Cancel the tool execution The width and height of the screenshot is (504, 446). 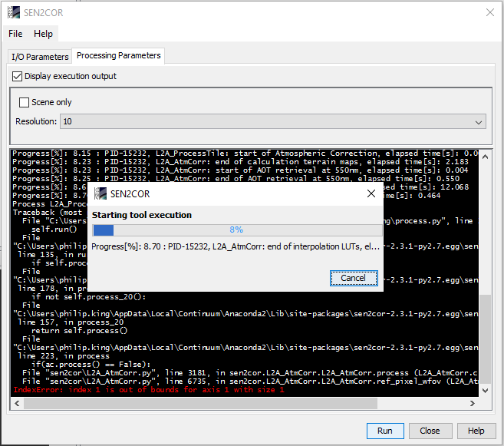click(354, 278)
